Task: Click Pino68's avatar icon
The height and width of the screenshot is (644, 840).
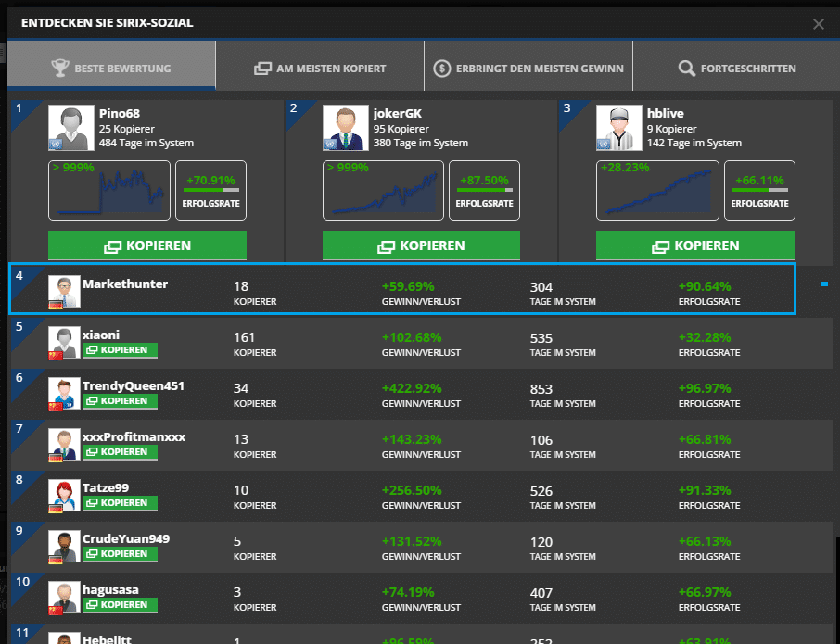Action: 70,128
